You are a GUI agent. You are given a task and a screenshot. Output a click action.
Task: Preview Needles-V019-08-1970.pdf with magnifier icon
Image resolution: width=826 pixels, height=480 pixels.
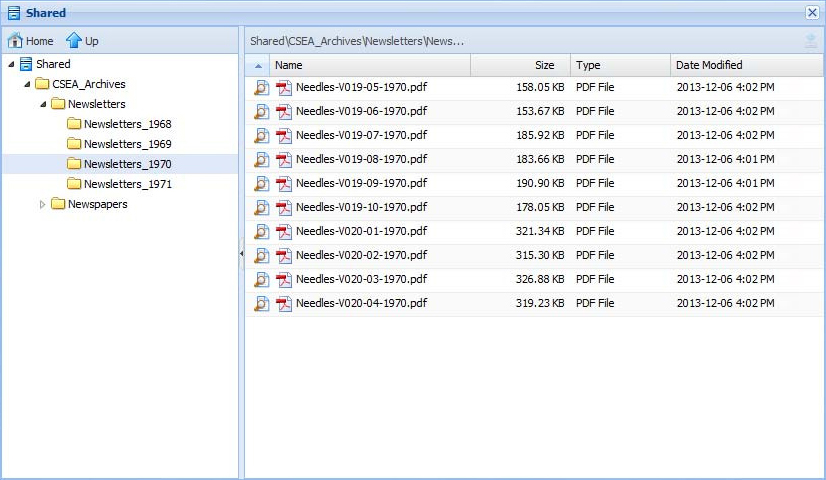261,159
